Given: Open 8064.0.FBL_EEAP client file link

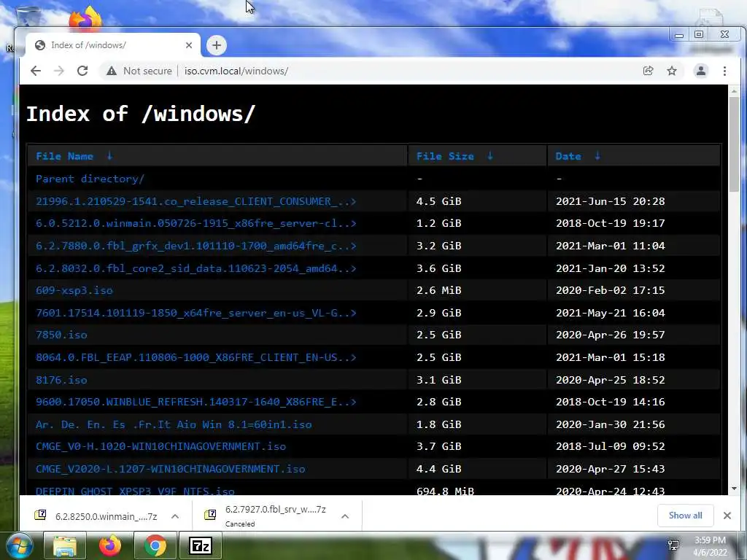Looking at the screenshot, I should pyautogui.click(x=196, y=357).
